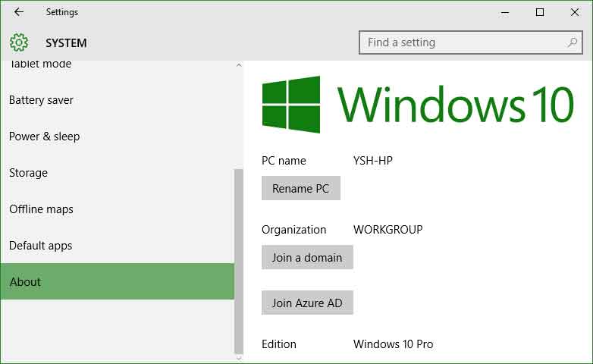Select Offline maps from the sidebar
This screenshot has width=593, height=364.
tap(41, 209)
